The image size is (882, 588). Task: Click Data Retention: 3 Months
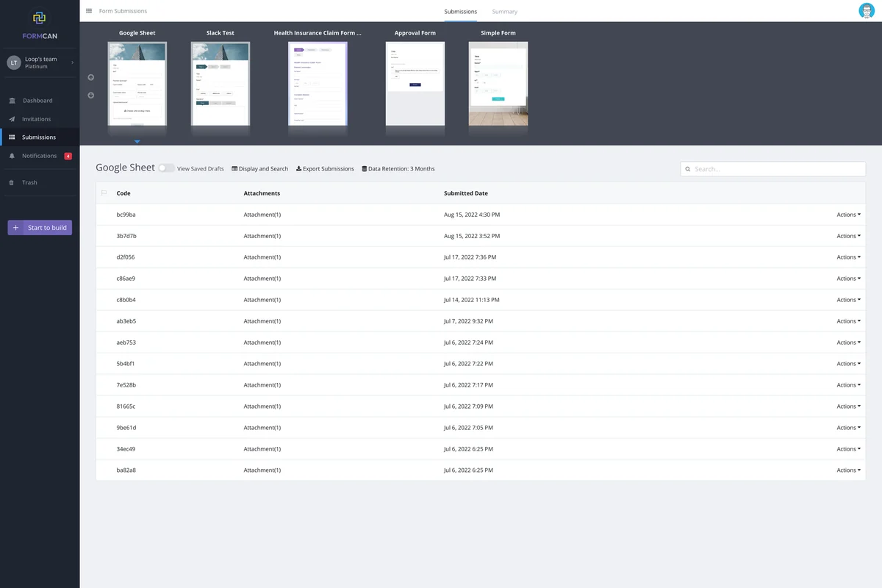[x=398, y=169]
